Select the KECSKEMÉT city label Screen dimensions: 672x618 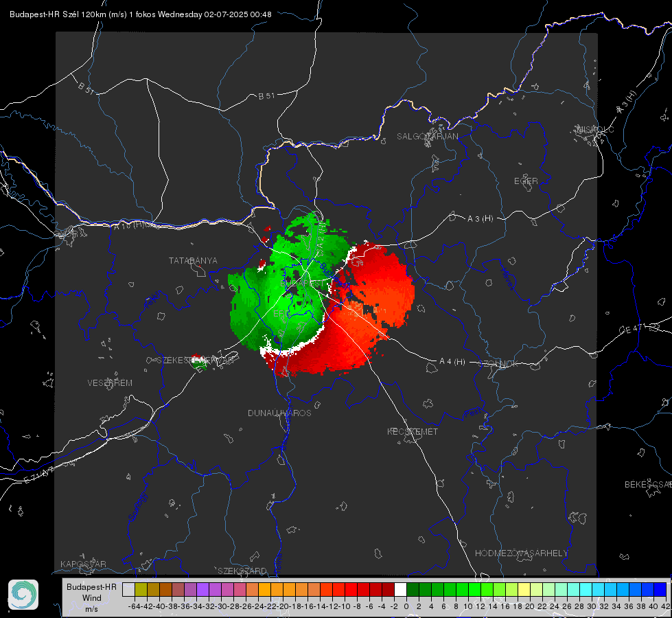[x=413, y=431]
